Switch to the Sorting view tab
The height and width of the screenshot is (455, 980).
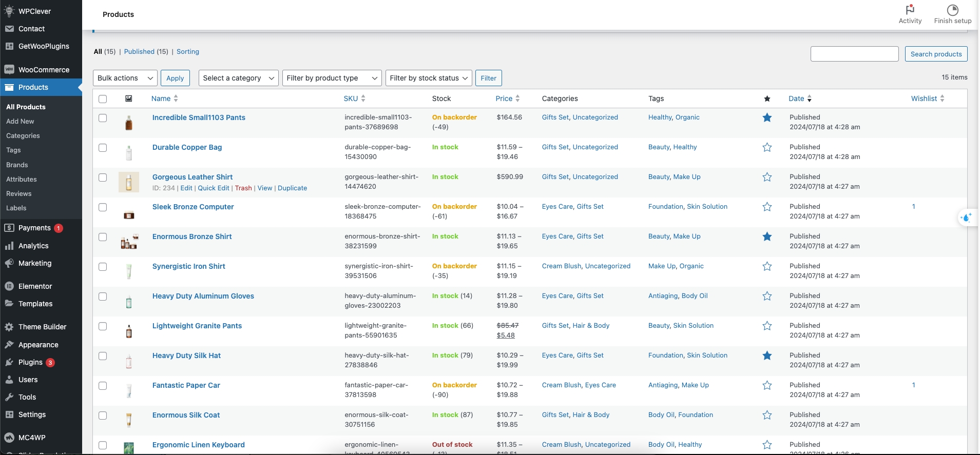(187, 52)
